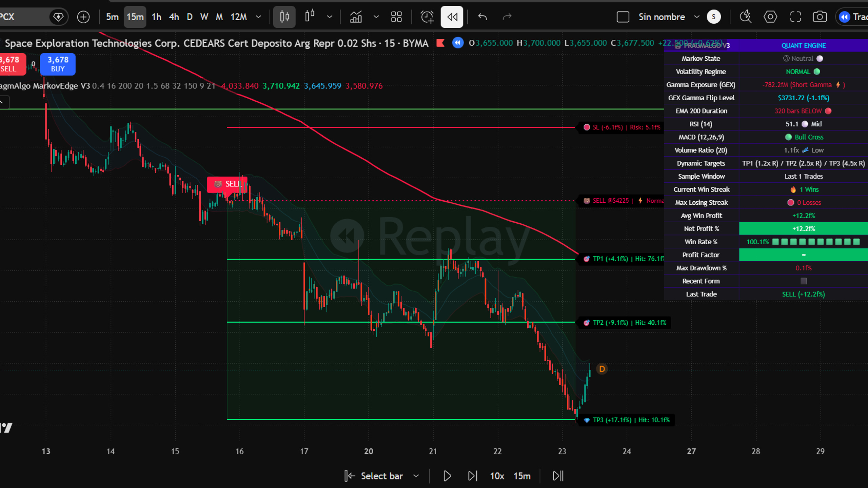Viewport: 868px width, 488px height.
Task: Redo the chart action
Action: pos(507,17)
